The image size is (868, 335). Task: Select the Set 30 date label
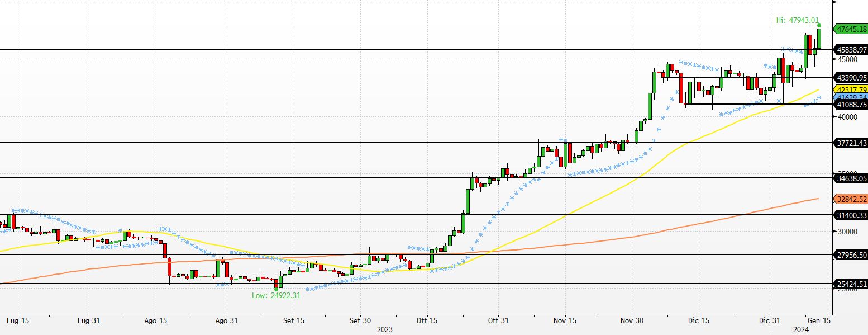point(360,321)
